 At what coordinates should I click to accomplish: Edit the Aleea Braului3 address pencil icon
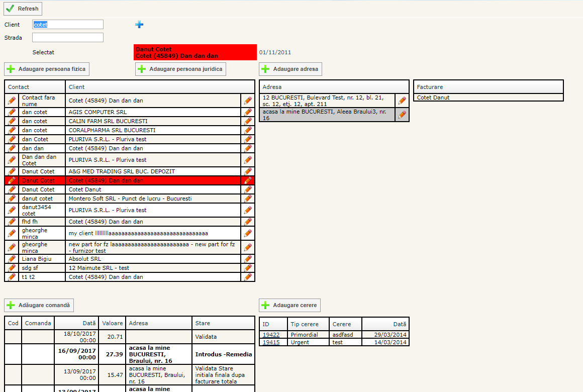click(x=402, y=115)
